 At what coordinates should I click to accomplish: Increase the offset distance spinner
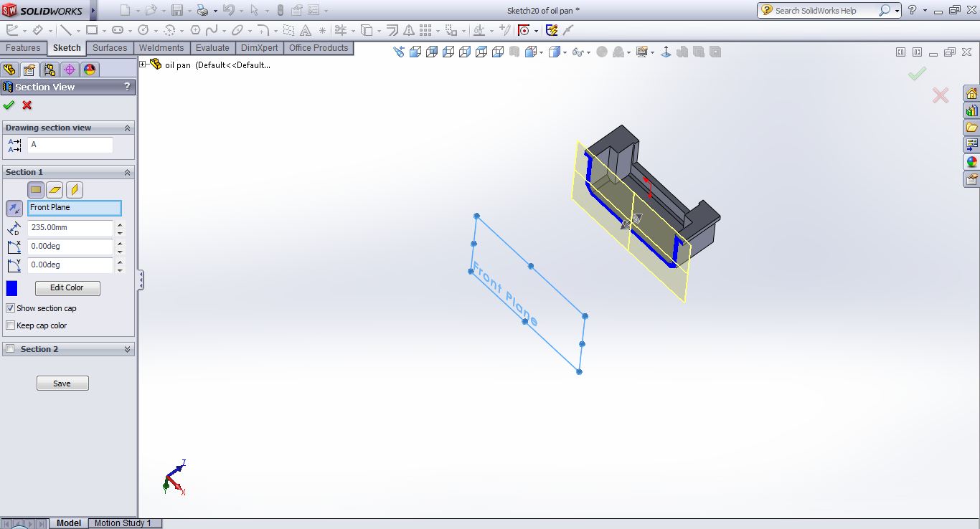(x=120, y=224)
